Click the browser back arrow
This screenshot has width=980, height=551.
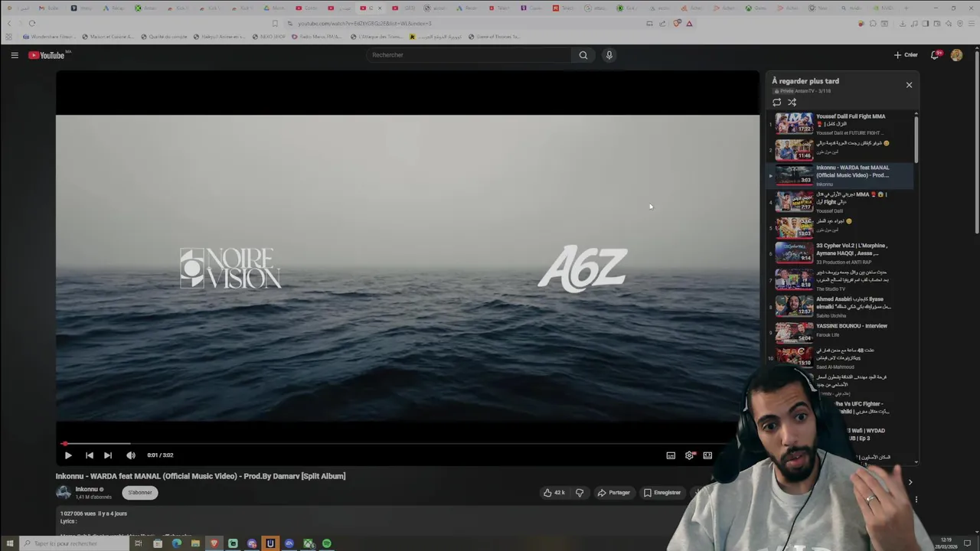click(9, 23)
